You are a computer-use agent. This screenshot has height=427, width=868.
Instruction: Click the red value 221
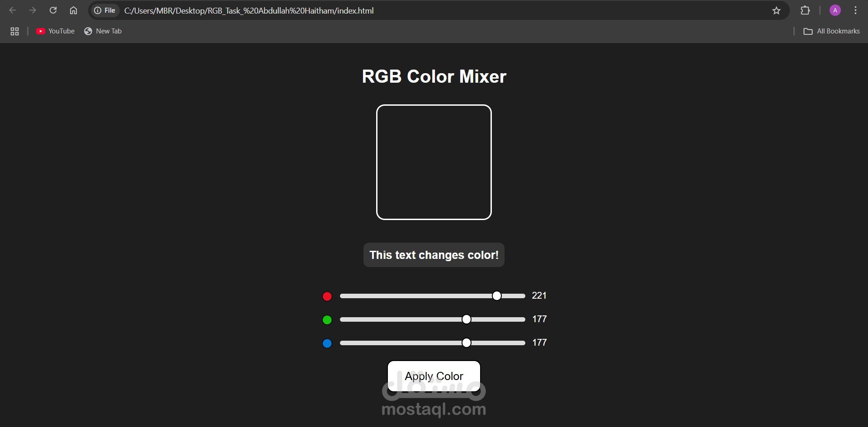pyautogui.click(x=539, y=296)
